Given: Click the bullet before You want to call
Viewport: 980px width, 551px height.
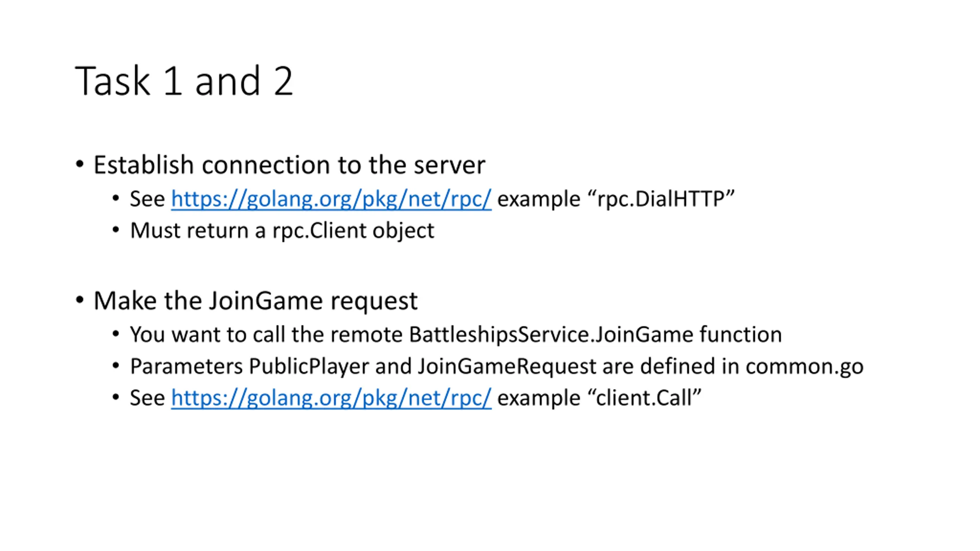Looking at the screenshot, I should coord(116,334).
